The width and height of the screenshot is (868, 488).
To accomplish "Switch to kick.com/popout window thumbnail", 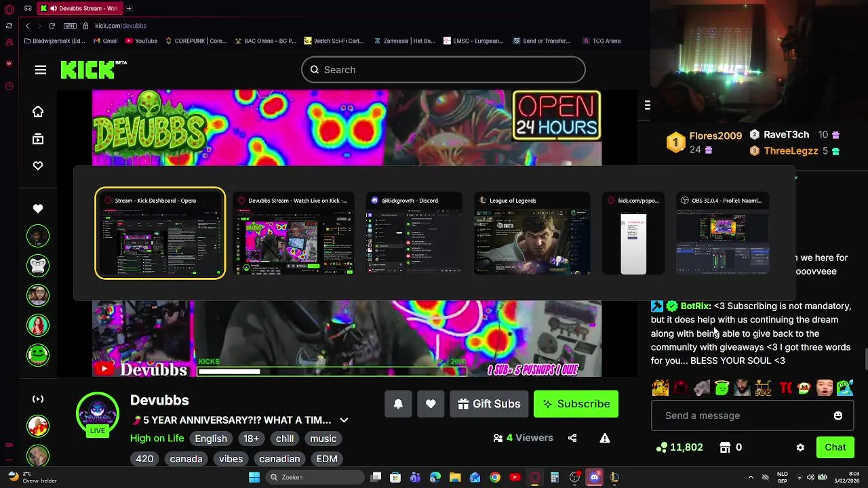I will coord(633,233).
